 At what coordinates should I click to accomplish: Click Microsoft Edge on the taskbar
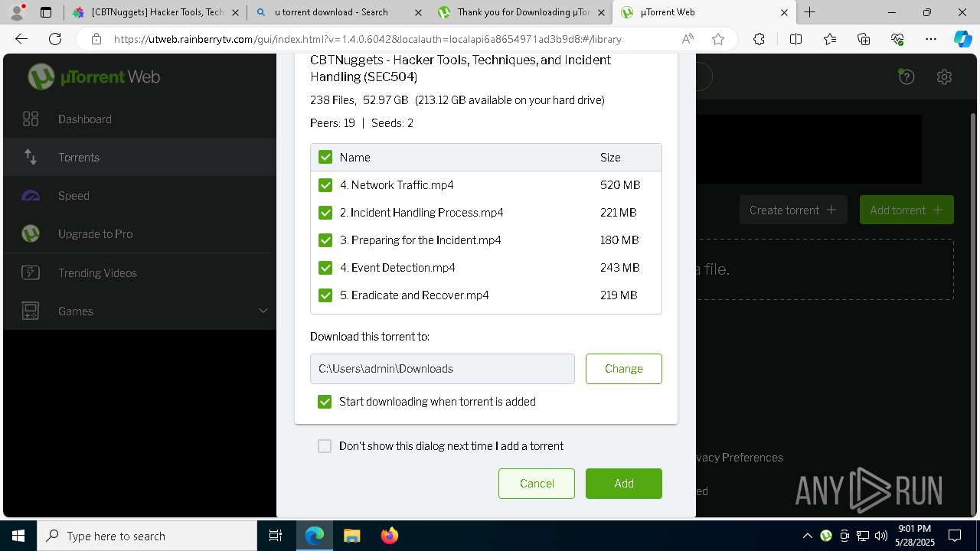click(x=315, y=536)
